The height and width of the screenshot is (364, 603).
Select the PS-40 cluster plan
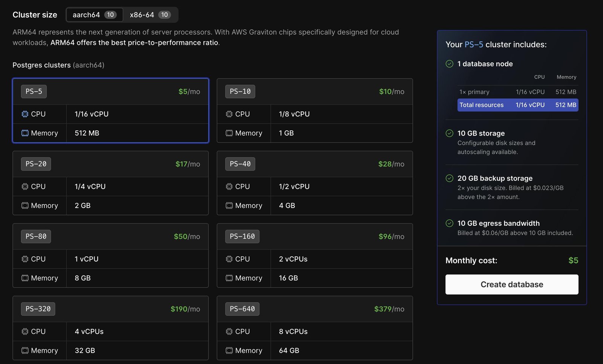pyautogui.click(x=315, y=184)
